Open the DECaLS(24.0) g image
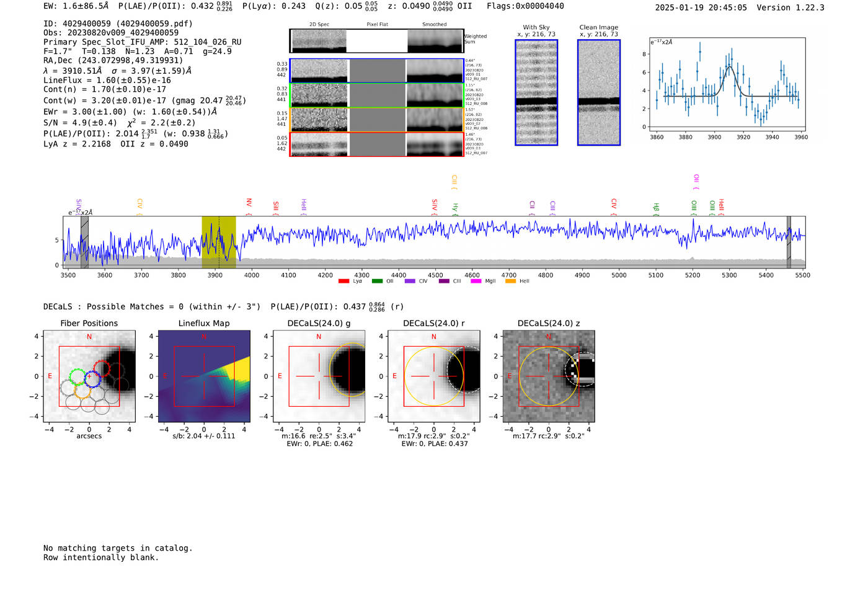 (x=319, y=376)
